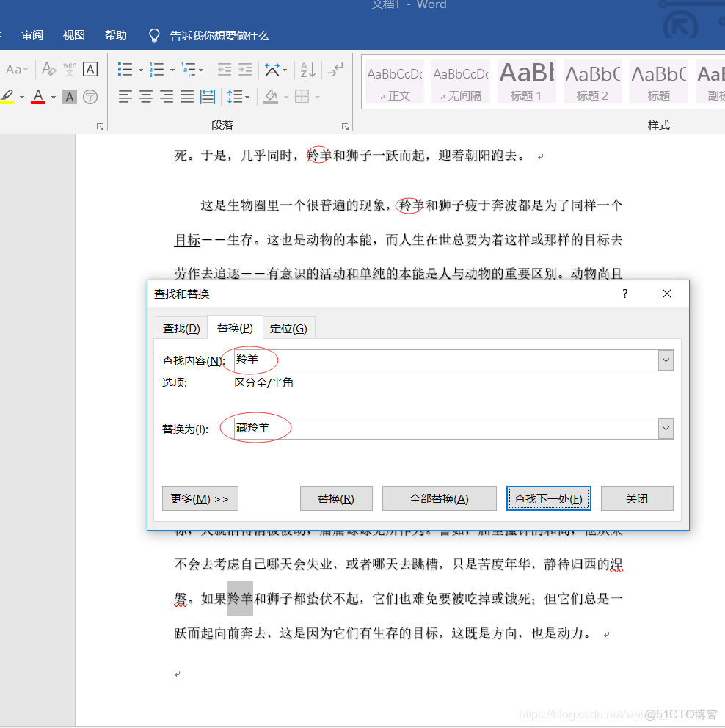This screenshot has width=725, height=728.
Task: Apply character border to text
Action: coord(90,69)
